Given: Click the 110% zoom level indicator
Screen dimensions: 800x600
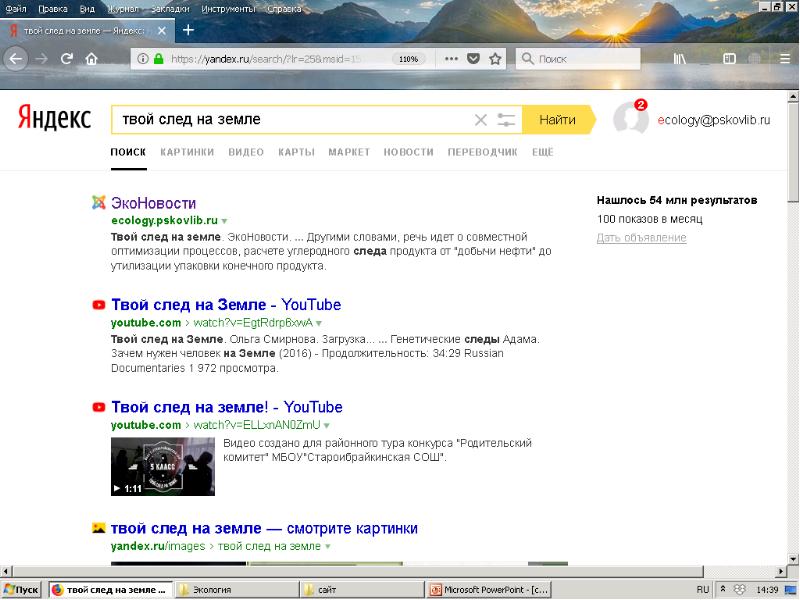Looking at the screenshot, I should [x=408, y=59].
